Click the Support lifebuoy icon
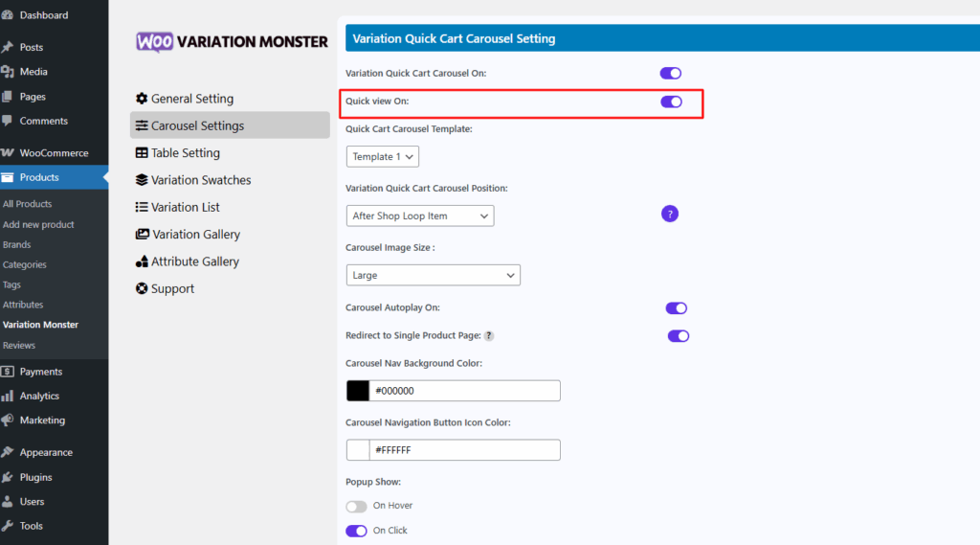 coord(142,288)
